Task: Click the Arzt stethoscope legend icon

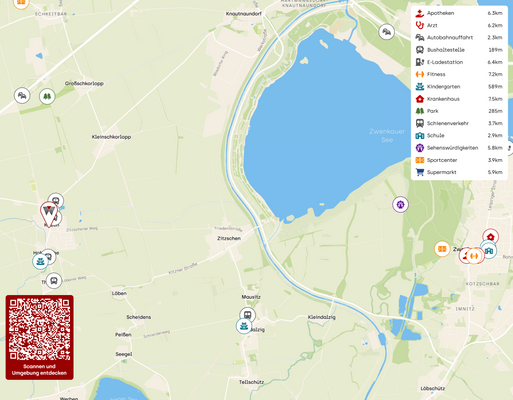Action: (x=420, y=25)
